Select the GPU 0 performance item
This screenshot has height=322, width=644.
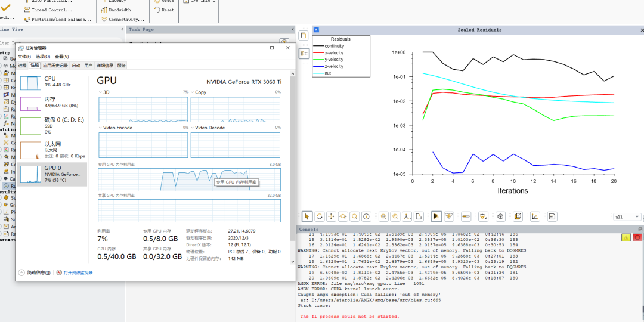point(52,174)
